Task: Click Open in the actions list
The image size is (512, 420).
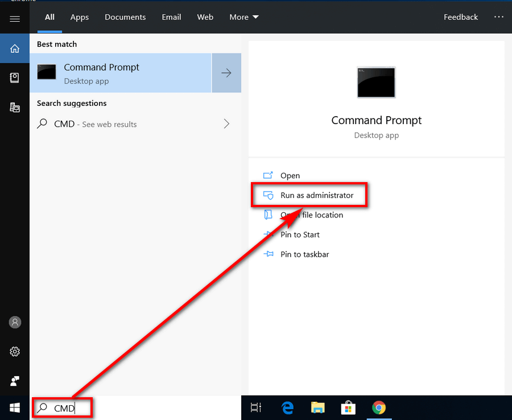Action: [x=282, y=175]
